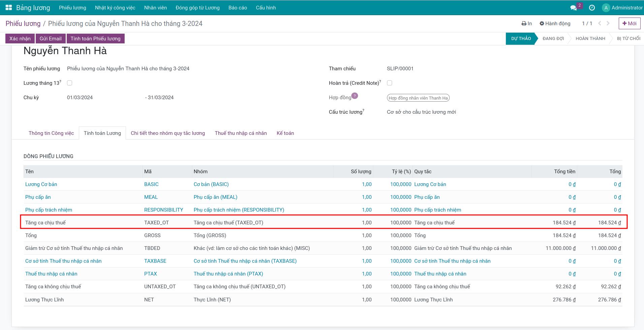Open the Nhân viên menu
The width and height of the screenshot is (644, 330).
point(156,8)
